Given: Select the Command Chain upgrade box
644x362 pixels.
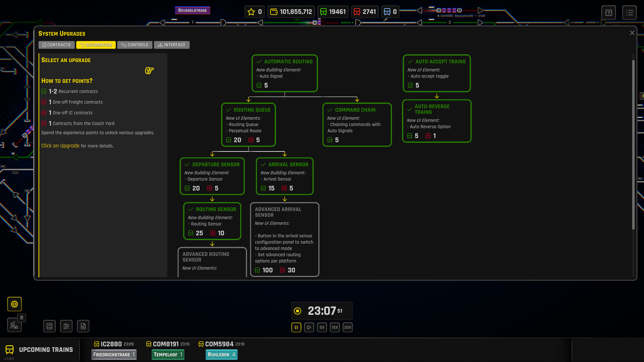Looking at the screenshot, I should 357,124.
